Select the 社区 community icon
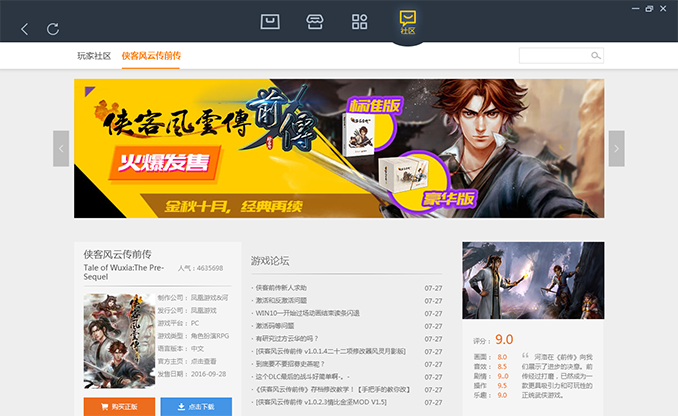 click(x=408, y=22)
